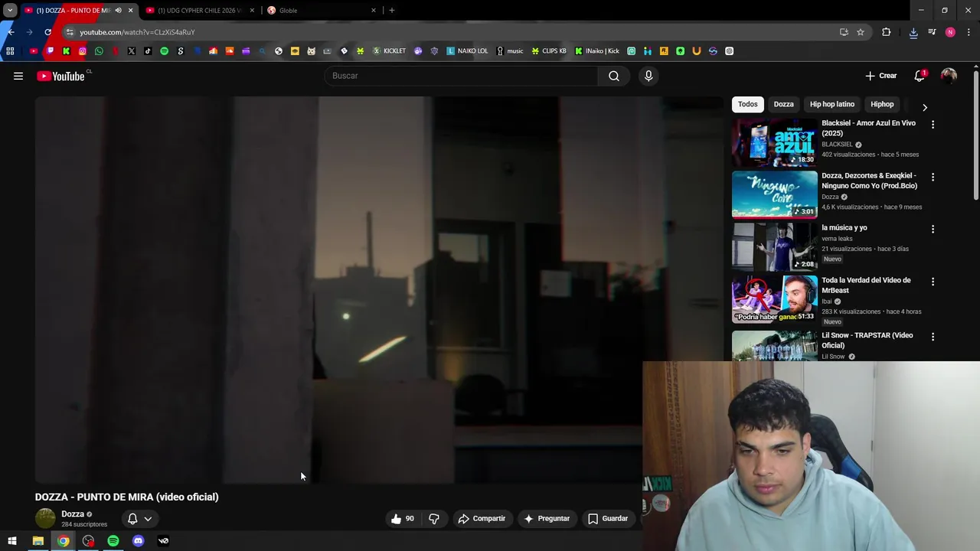The width and height of the screenshot is (980, 551).
Task: Open a new browser tab
Action: [x=392, y=11]
